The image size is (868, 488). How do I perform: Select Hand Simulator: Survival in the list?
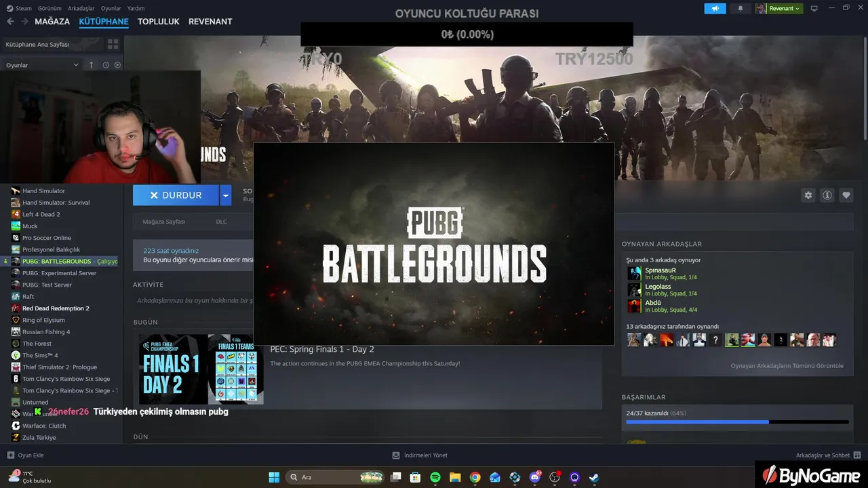coord(56,203)
